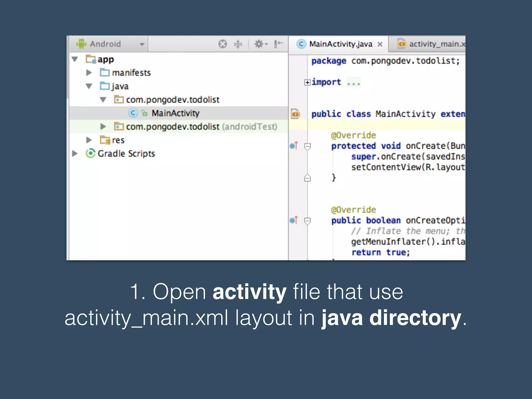This screenshot has height=399, width=532.
Task: Click the res folder icon
Action: [105, 140]
